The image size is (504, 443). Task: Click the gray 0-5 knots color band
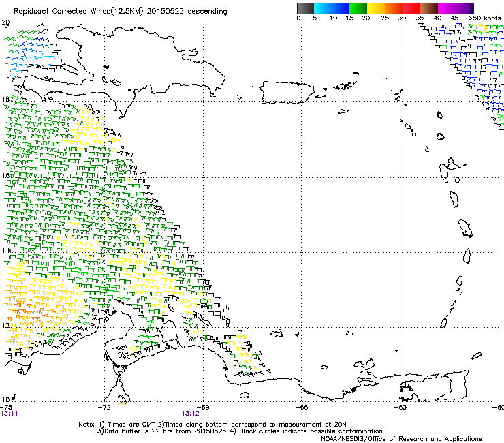(x=305, y=9)
